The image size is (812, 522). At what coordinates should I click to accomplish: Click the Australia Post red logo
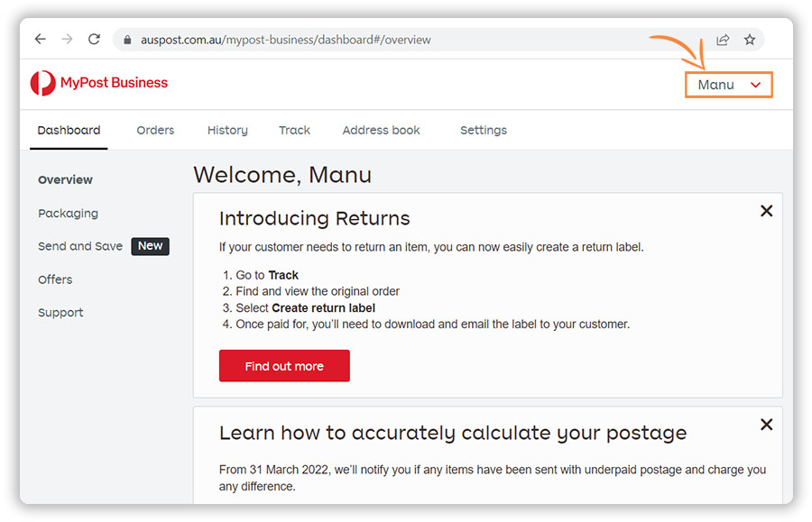[43, 83]
